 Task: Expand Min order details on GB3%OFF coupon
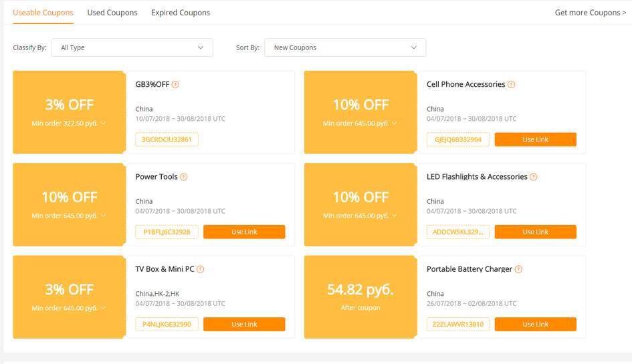click(x=103, y=124)
